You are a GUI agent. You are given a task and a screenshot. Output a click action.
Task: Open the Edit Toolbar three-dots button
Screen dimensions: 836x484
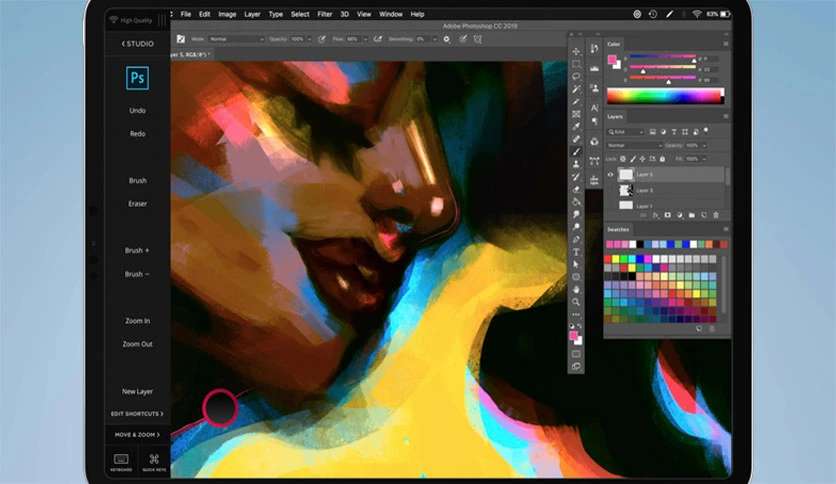(576, 314)
